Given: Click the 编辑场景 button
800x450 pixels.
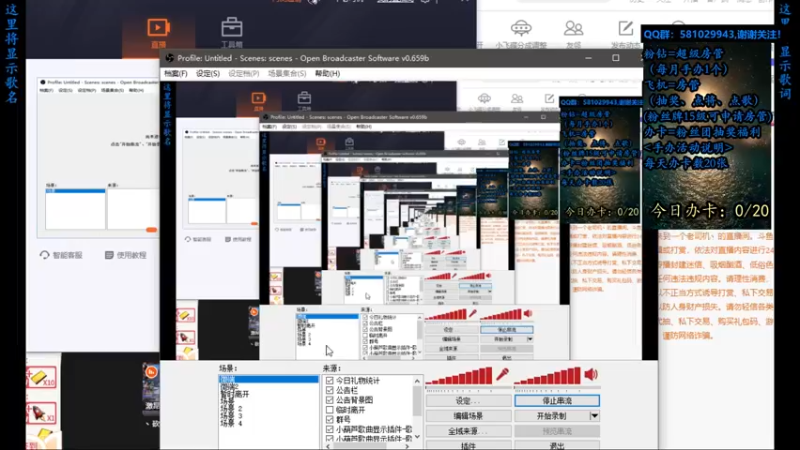Looking at the screenshot, I should coord(468,416).
